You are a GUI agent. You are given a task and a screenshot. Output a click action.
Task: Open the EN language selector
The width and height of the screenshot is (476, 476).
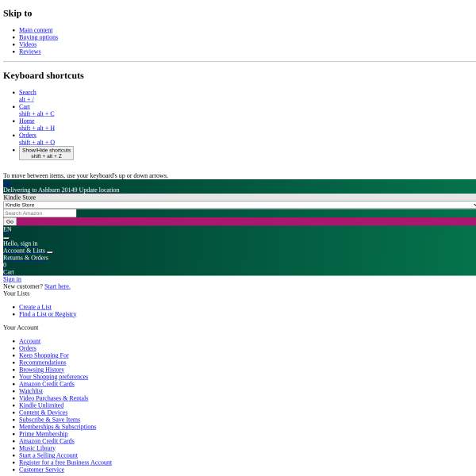click(7, 229)
